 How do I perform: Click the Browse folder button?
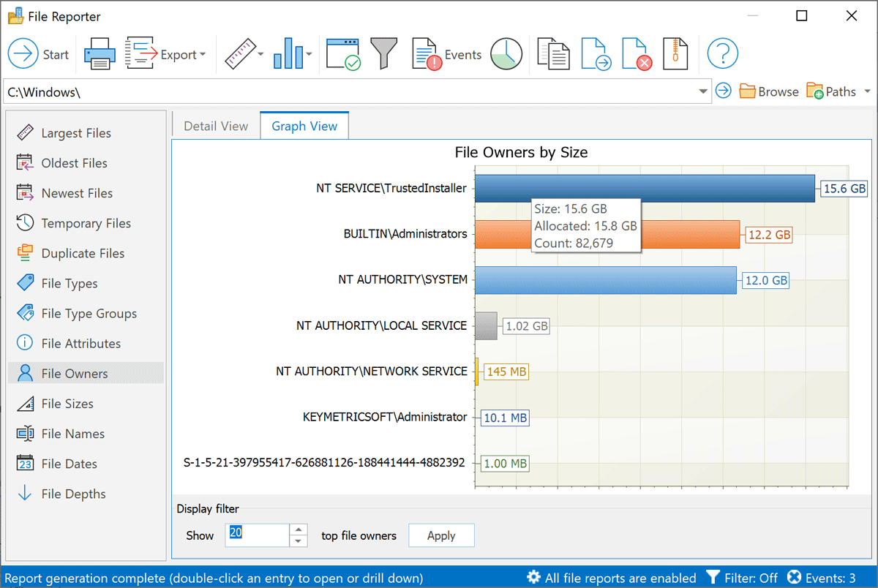(769, 91)
